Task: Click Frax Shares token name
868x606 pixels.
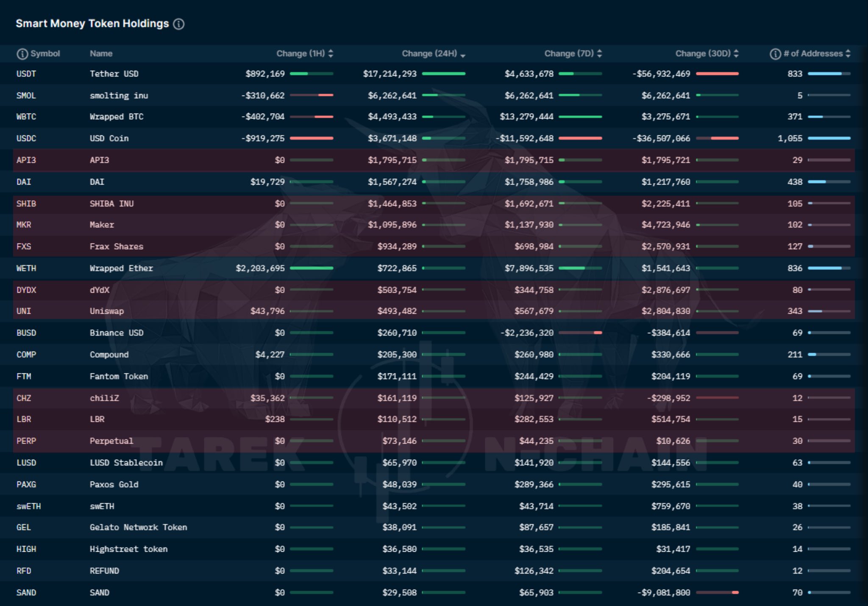Action: (117, 246)
